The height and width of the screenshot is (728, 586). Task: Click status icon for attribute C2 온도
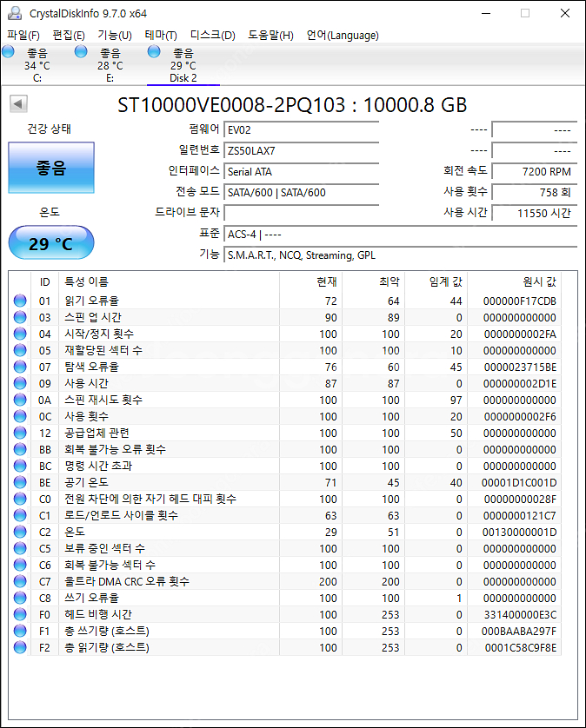pyautogui.click(x=19, y=532)
